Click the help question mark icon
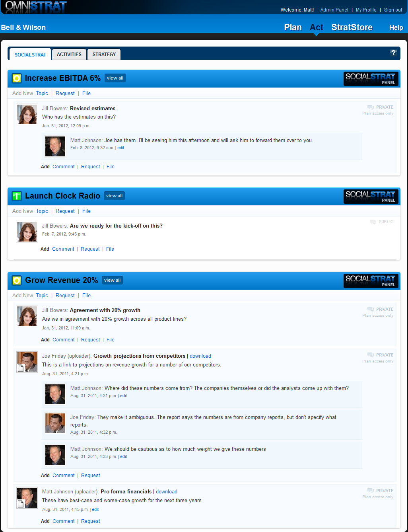Viewport: 408px width, 532px height. click(x=393, y=53)
